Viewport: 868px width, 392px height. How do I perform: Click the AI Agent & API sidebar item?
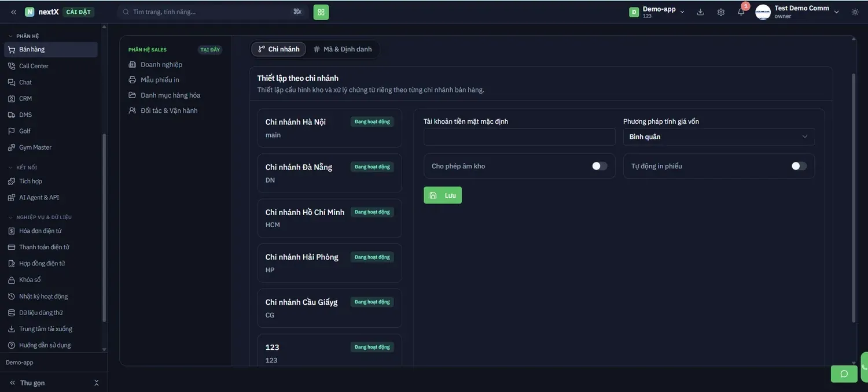click(x=51, y=198)
